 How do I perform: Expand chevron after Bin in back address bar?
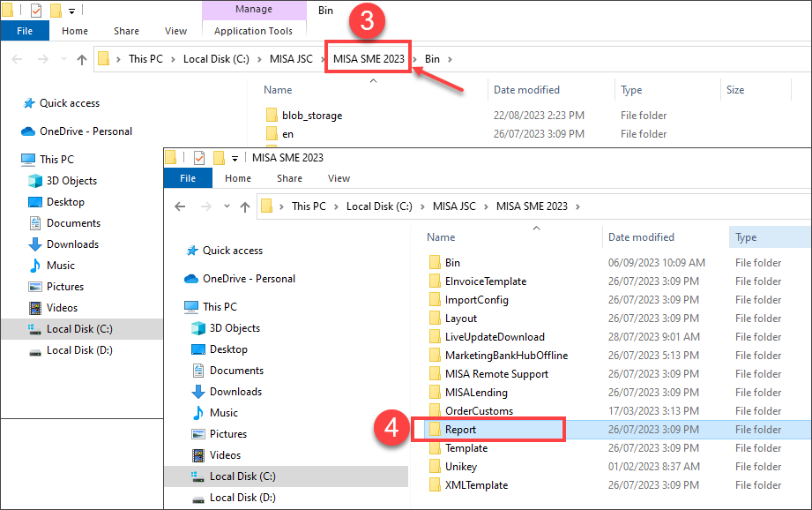click(451, 60)
